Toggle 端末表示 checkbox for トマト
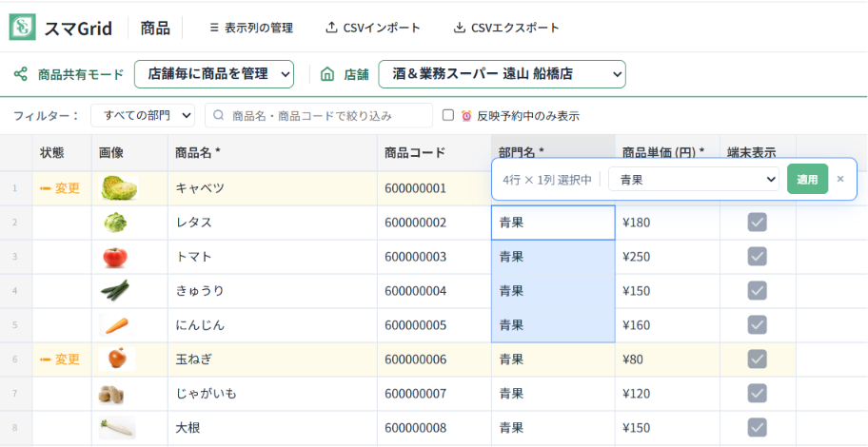This screenshot has width=868, height=447. (758, 257)
